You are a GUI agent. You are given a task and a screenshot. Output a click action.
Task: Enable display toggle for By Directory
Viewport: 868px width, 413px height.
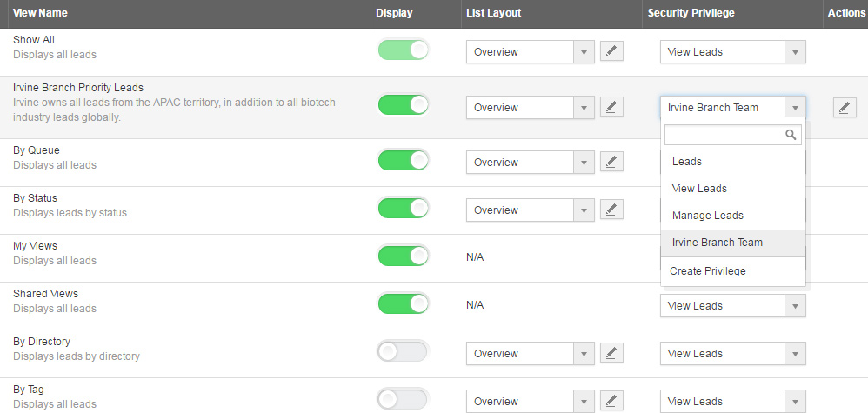click(404, 352)
